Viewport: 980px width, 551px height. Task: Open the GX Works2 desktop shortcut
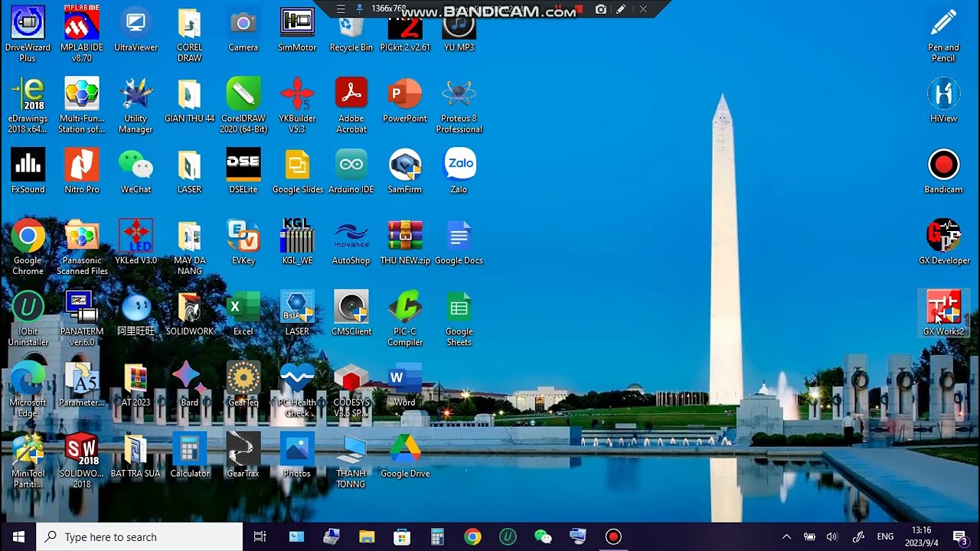[x=943, y=313]
